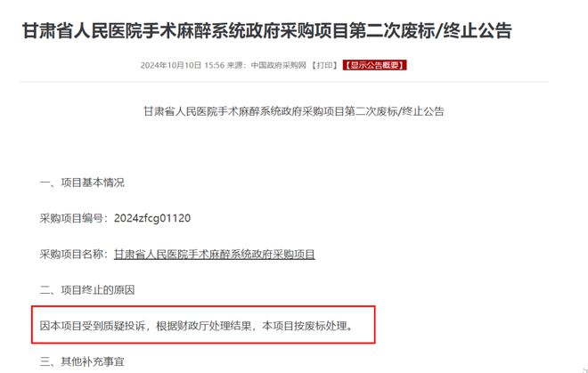Click the 来源 label before the source
588x373 pixels.
236,65
